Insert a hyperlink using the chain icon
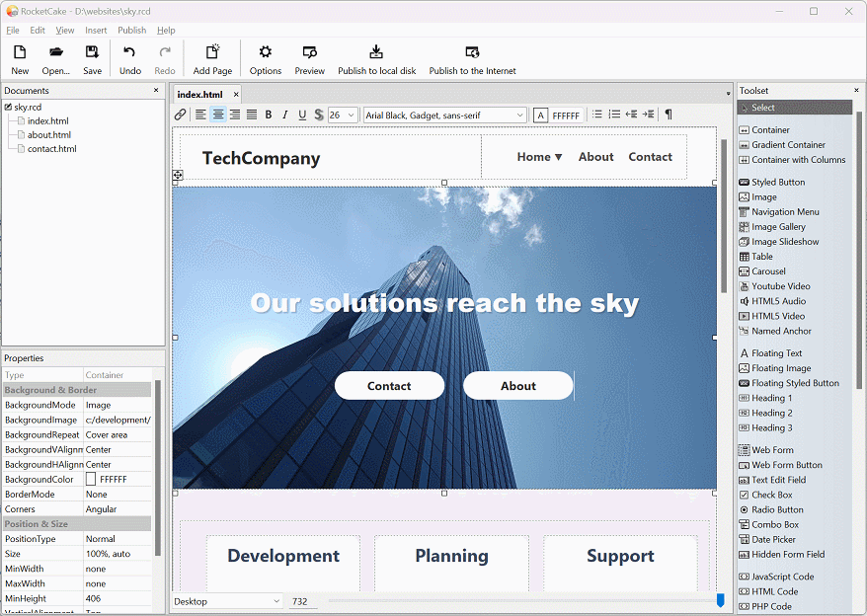 click(179, 114)
